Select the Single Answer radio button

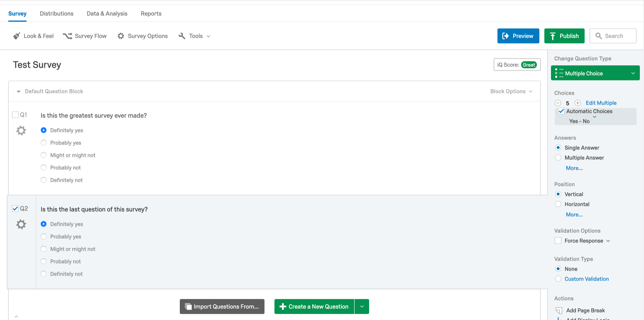[x=558, y=148]
